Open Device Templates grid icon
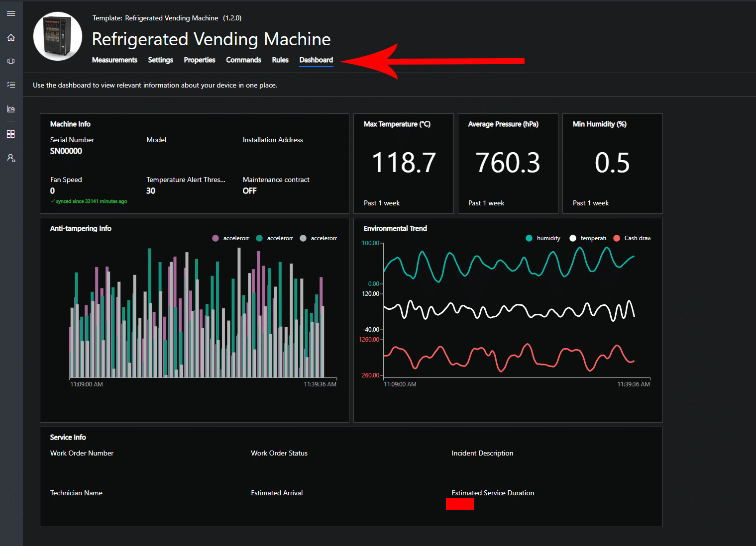Screen dimensions: 756x546 11,134
